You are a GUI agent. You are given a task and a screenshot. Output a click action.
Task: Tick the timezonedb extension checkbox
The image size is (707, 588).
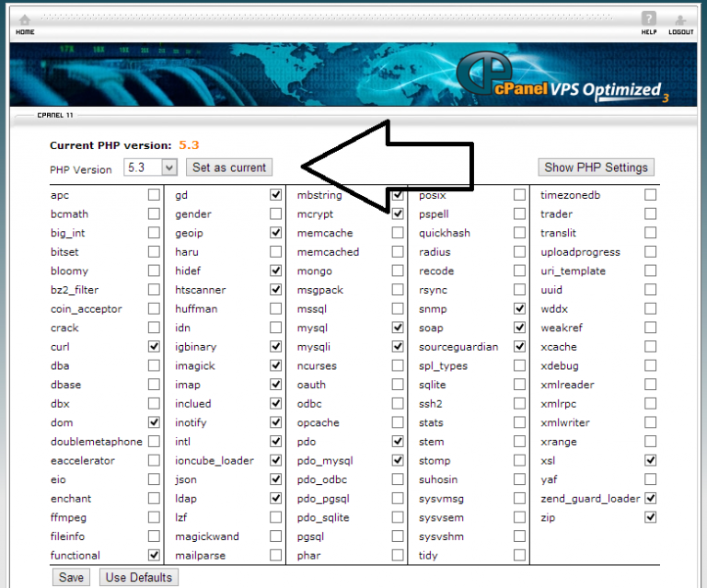651,195
